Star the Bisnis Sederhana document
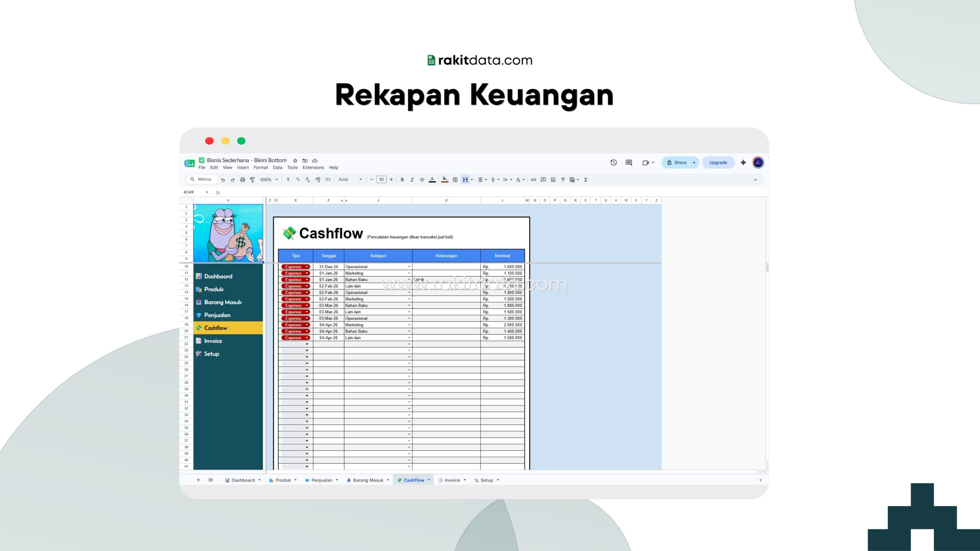The width and height of the screenshot is (980, 551). pyautogui.click(x=295, y=161)
